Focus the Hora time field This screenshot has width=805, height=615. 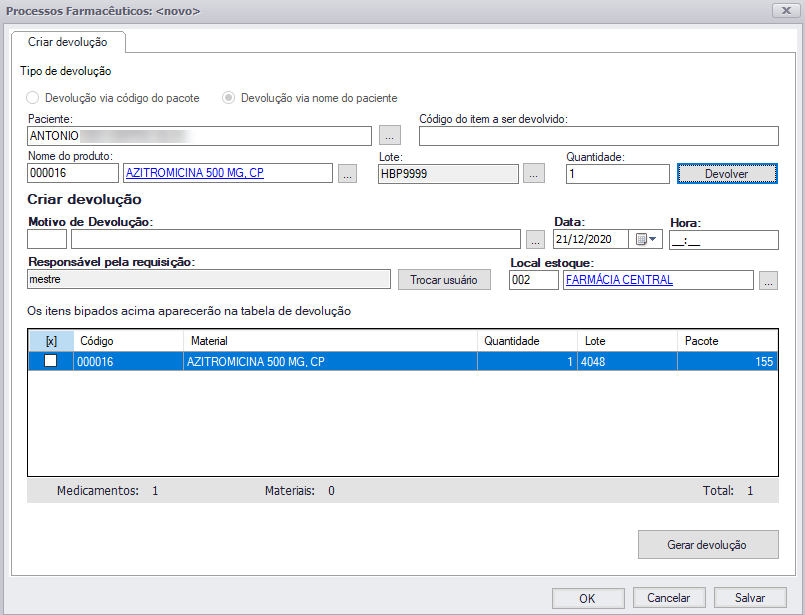click(724, 240)
